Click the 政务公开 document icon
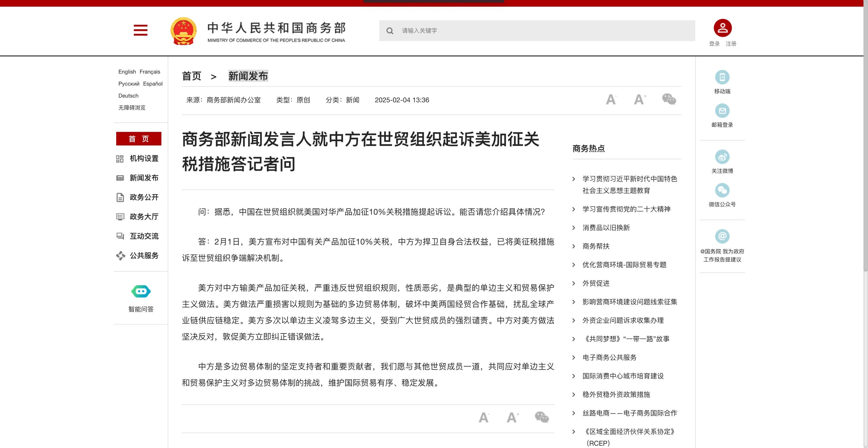Image resolution: width=868 pixels, height=448 pixels. (120, 197)
